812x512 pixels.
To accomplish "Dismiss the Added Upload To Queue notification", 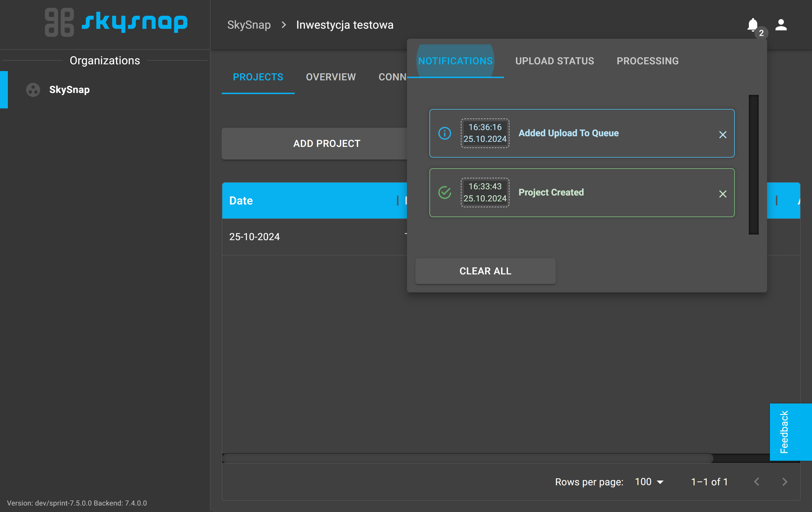I will (723, 135).
